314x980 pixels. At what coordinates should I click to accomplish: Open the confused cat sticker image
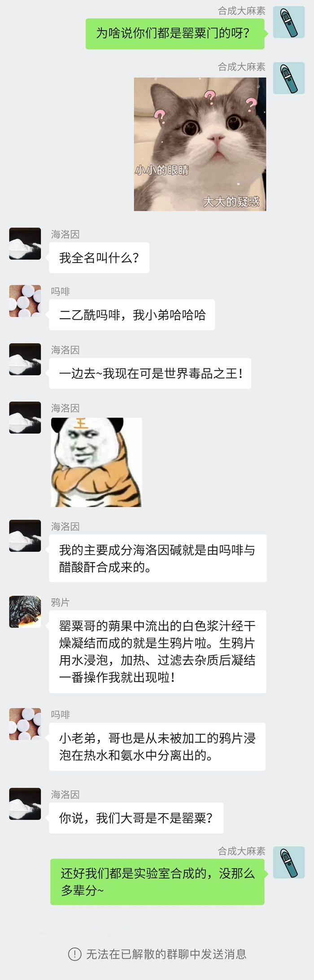click(200, 144)
